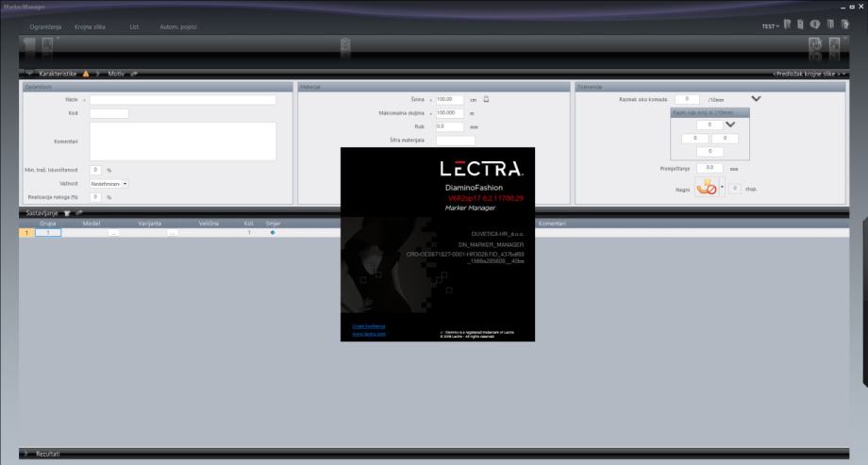
Task: Minimize the Marker Manager window
Action: (843, 7)
